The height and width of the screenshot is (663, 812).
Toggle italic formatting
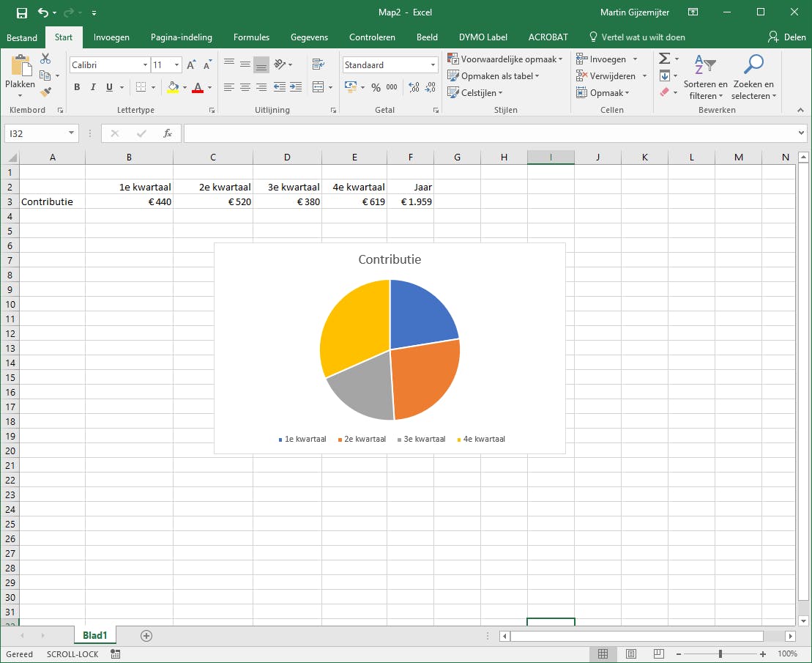[x=93, y=87]
